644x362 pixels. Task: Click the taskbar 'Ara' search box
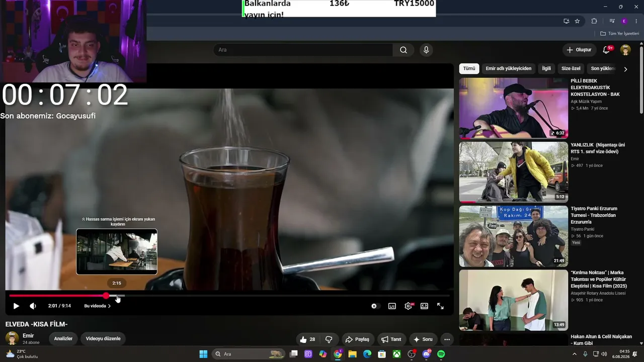tap(249, 354)
